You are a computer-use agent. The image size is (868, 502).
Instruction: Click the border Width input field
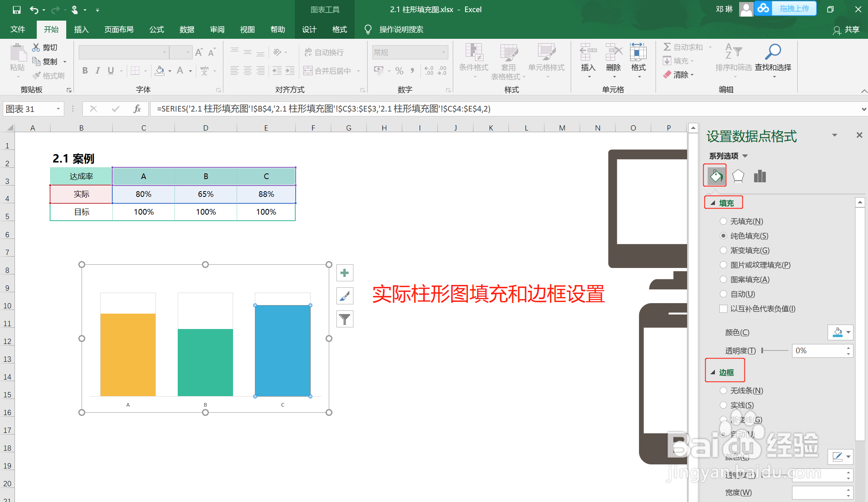click(818, 492)
